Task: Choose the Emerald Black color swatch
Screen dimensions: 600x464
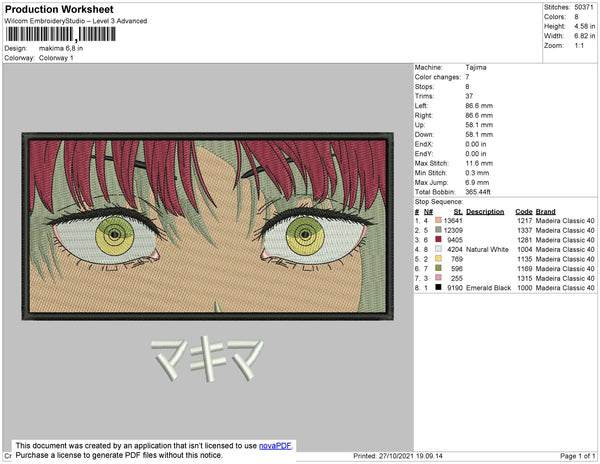Action: point(438,287)
